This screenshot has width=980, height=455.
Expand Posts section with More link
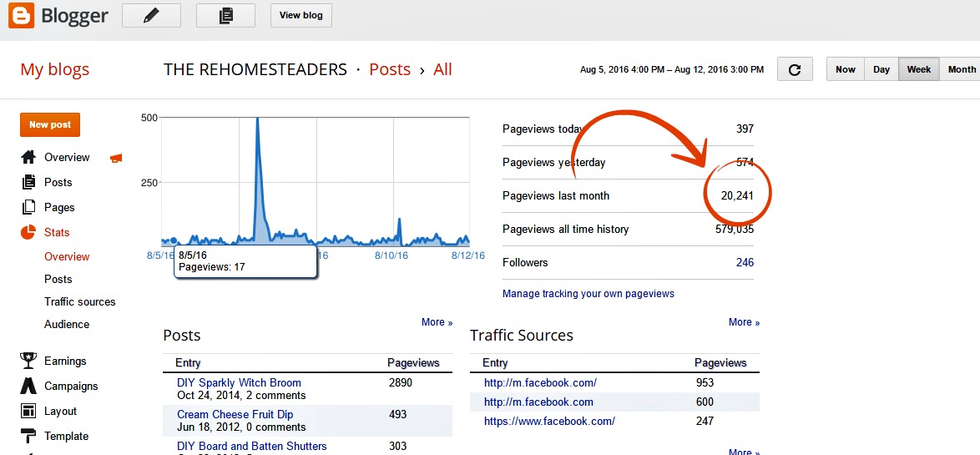tap(437, 322)
